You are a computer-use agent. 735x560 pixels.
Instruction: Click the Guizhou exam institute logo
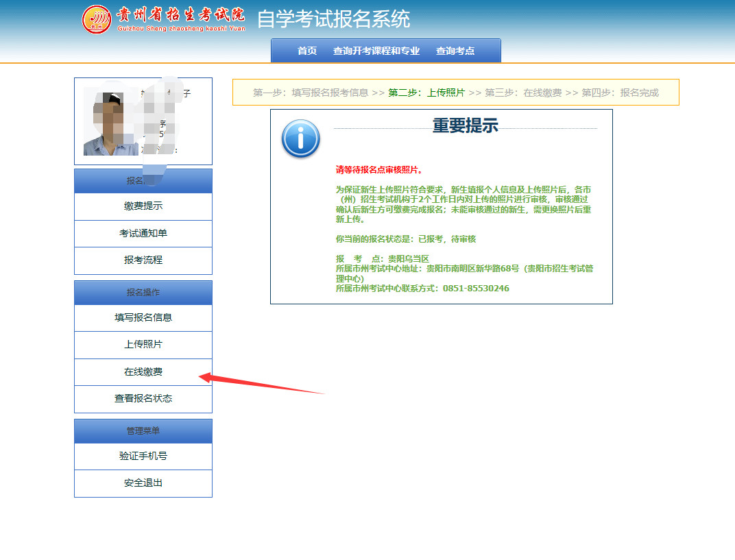point(97,19)
